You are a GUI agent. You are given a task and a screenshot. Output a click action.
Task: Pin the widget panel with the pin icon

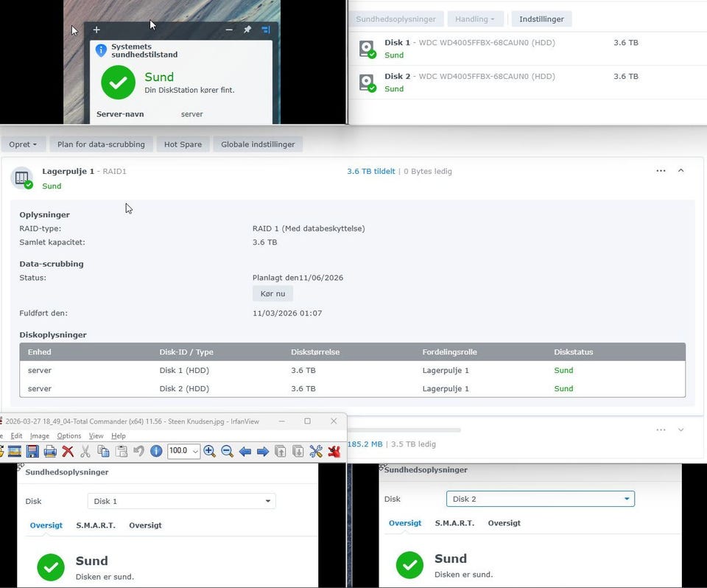(247, 30)
